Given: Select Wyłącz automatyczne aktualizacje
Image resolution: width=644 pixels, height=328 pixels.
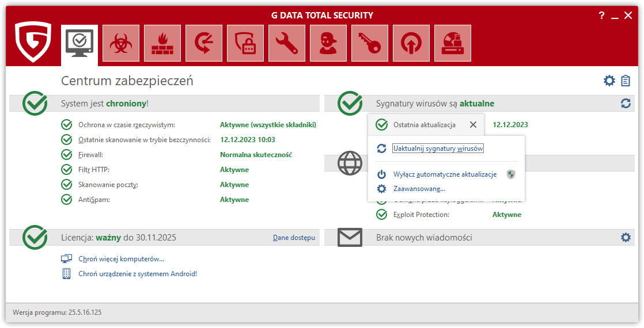Looking at the screenshot, I should (445, 174).
